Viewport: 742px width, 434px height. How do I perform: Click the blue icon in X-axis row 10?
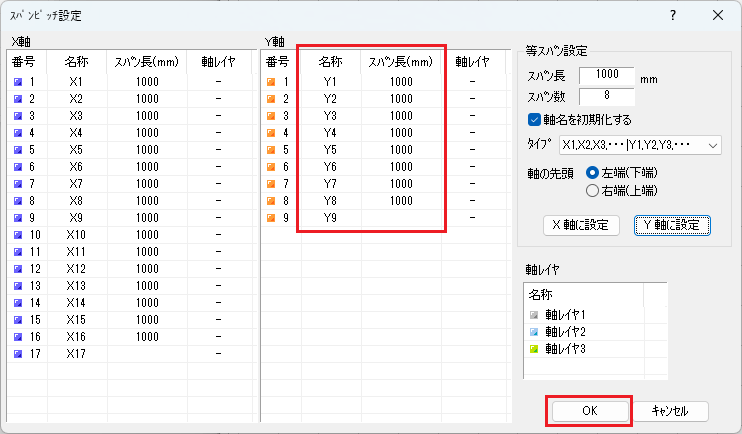click(16, 235)
